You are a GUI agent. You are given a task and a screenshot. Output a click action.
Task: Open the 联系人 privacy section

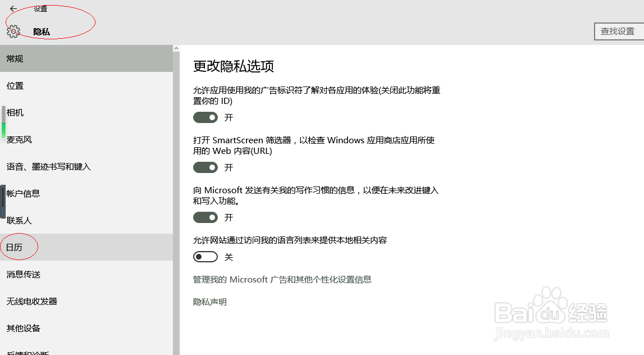click(x=86, y=220)
